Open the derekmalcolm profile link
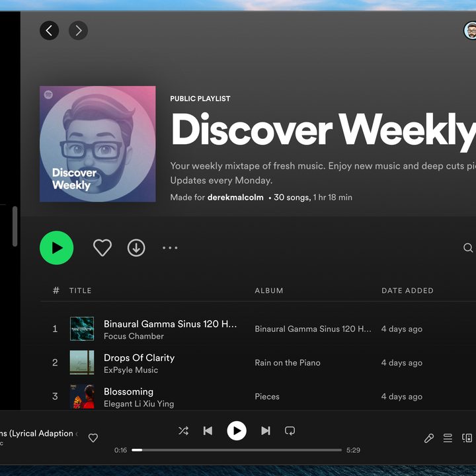The height and width of the screenshot is (476, 476). (235, 197)
